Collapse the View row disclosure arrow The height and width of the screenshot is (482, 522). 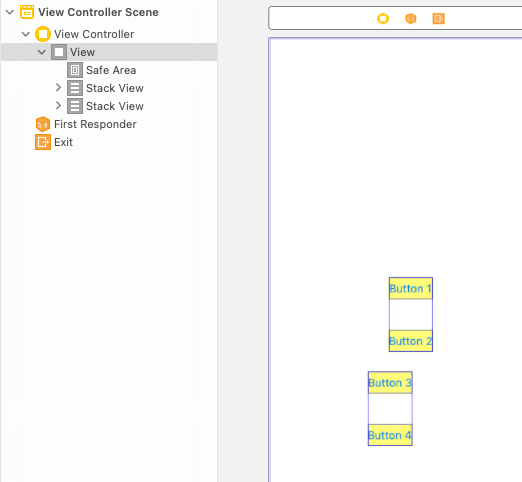click(x=42, y=52)
